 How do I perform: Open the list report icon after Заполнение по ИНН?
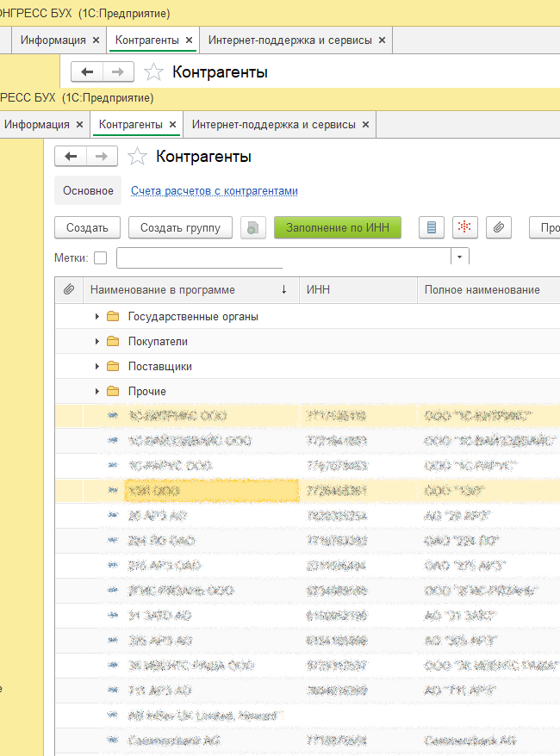pos(432,227)
